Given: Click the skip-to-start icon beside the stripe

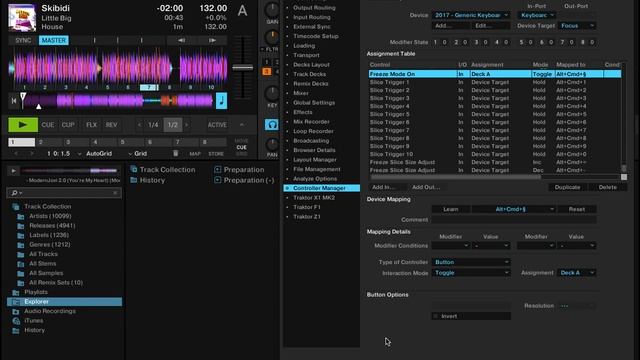Looking at the screenshot, I should pyautogui.click(x=14, y=100).
